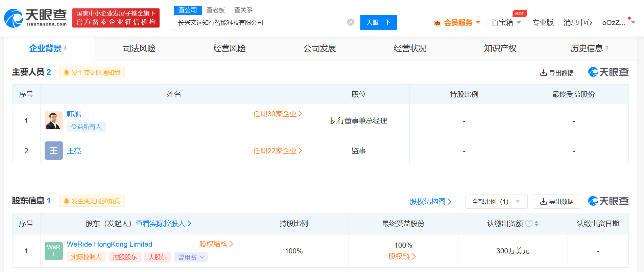This screenshot has width=644, height=272.
Task: Click the 执行董事兼总经理 position cell
Action: click(x=359, y=121)
